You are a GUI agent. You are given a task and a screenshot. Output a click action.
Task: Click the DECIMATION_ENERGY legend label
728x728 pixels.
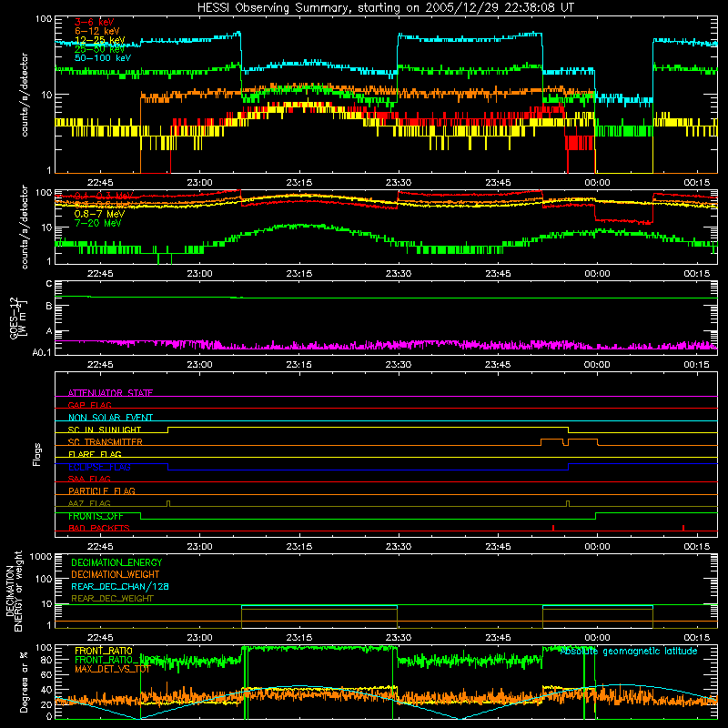[x=116, y=562]
